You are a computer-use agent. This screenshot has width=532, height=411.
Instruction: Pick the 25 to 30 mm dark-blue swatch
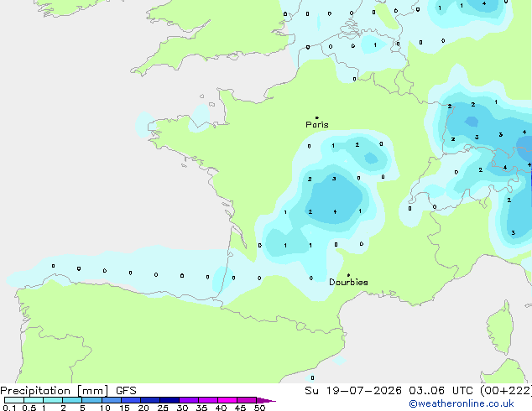pyautogui.click(x=170, y=400)
